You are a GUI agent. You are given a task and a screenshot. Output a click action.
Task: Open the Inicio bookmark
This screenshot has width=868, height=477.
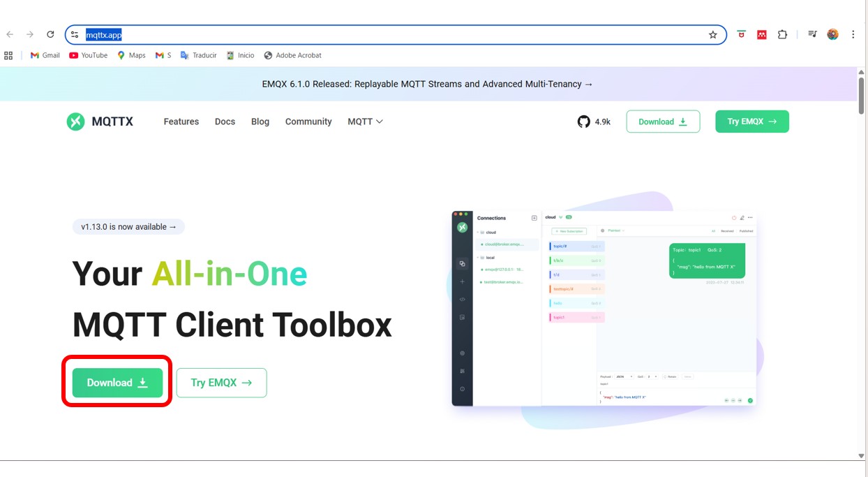241,55
